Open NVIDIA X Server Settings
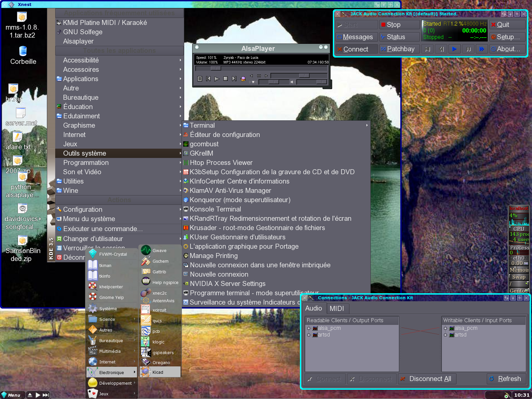532x399 pixels. (x=276, y=284)
